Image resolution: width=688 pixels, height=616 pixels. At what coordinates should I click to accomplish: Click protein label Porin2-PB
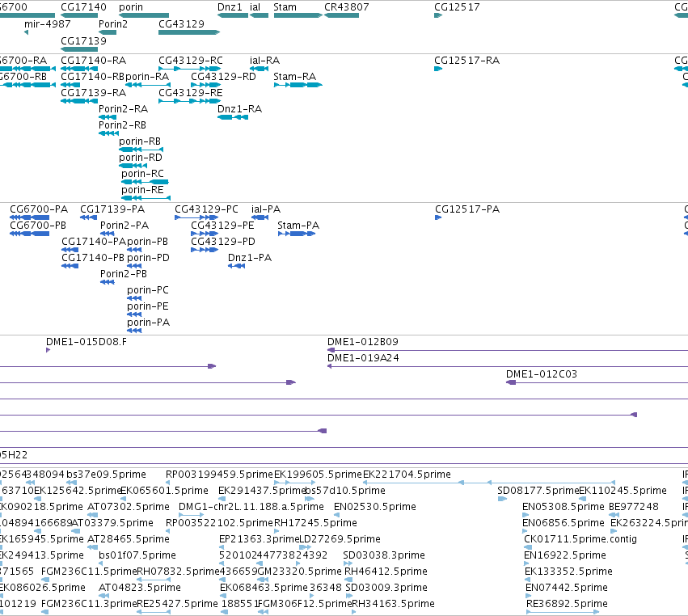124,274
